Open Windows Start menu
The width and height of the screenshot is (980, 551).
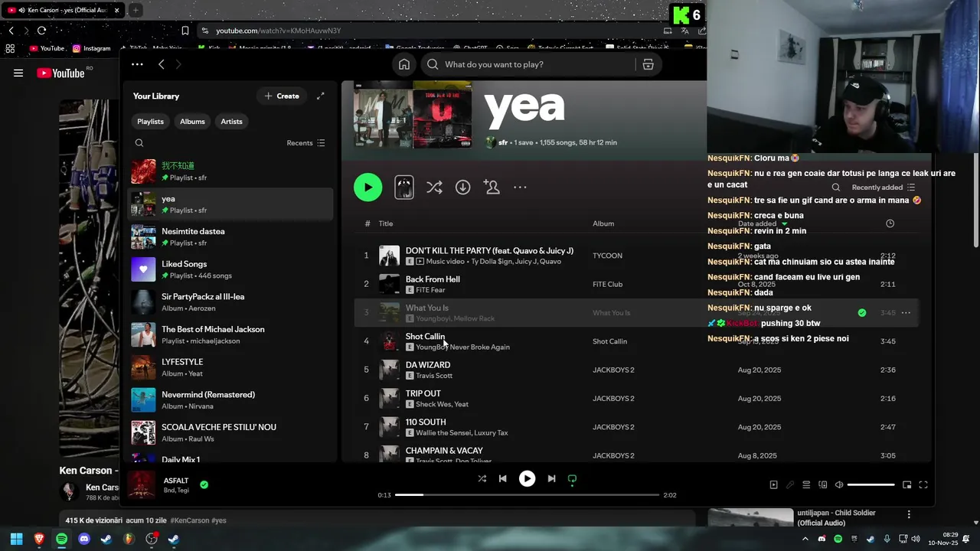[x=17, y=539]
